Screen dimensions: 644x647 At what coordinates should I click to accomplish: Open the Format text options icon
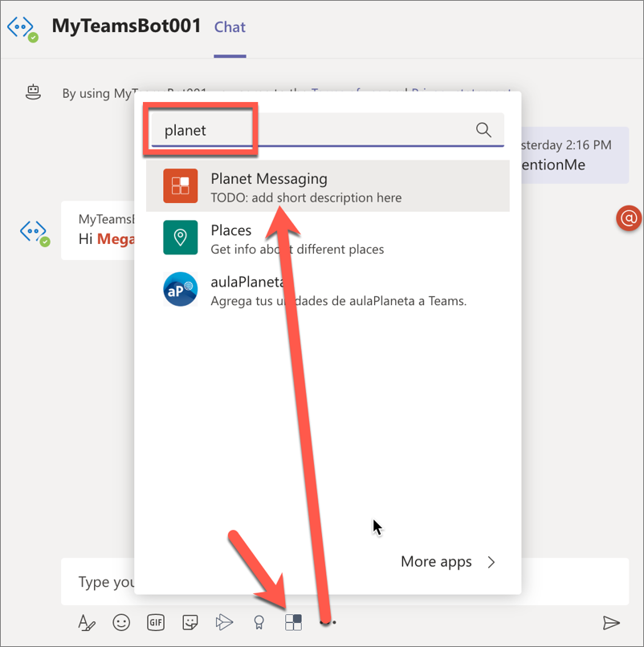[87, 622]
